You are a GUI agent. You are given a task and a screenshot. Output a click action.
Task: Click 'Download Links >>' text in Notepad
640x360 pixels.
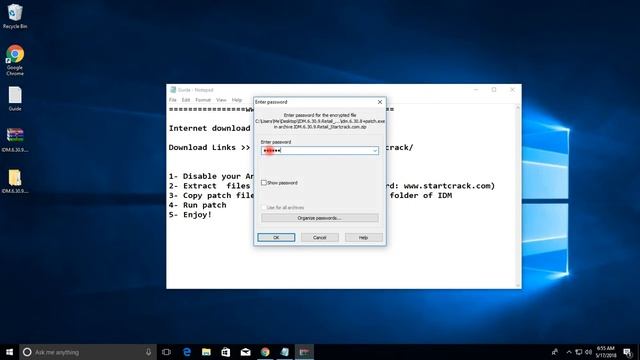pyautogui.click(x=209, y=147)
